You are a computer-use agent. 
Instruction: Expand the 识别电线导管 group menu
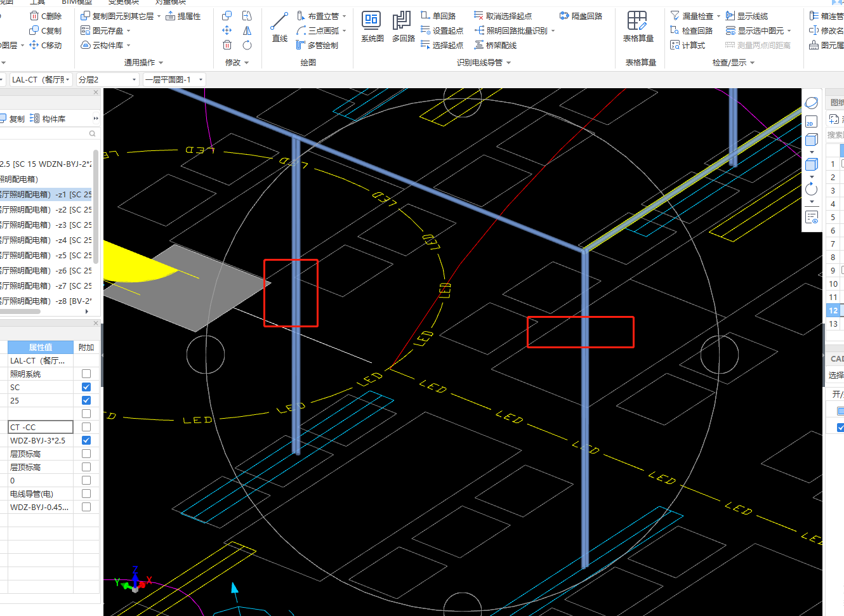point(484,62)
